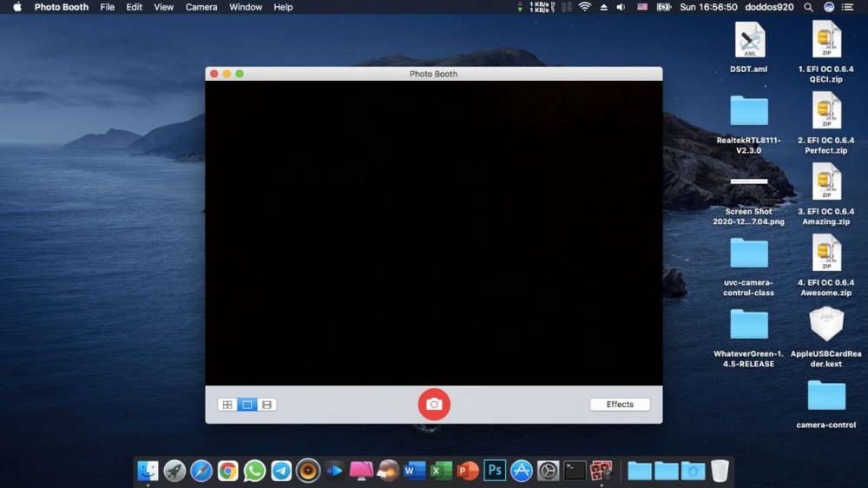Open App Store from the Dock
Viewport: 868px width, 488px height.
coord(521,471)
